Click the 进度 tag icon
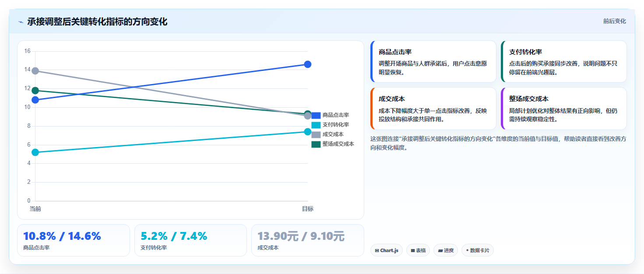The width and height of the screenshot is (644, 274). pyautogui.click(x=440, y=251)
